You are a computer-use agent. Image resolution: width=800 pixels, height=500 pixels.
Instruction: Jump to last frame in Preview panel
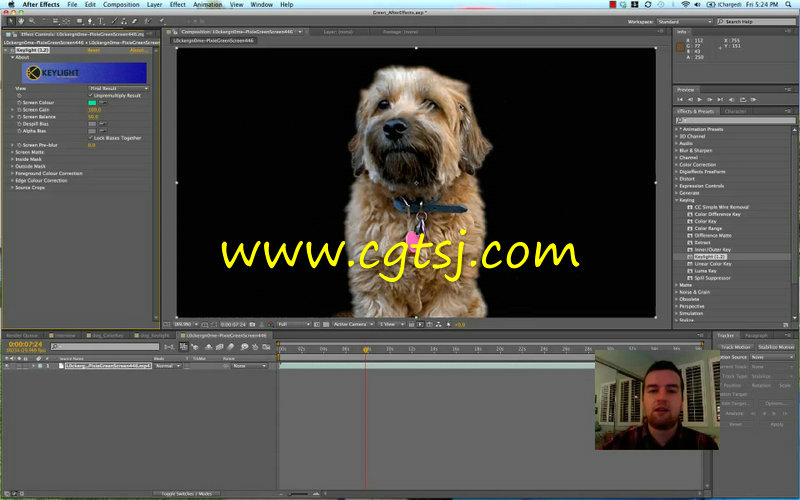point(720,99)
